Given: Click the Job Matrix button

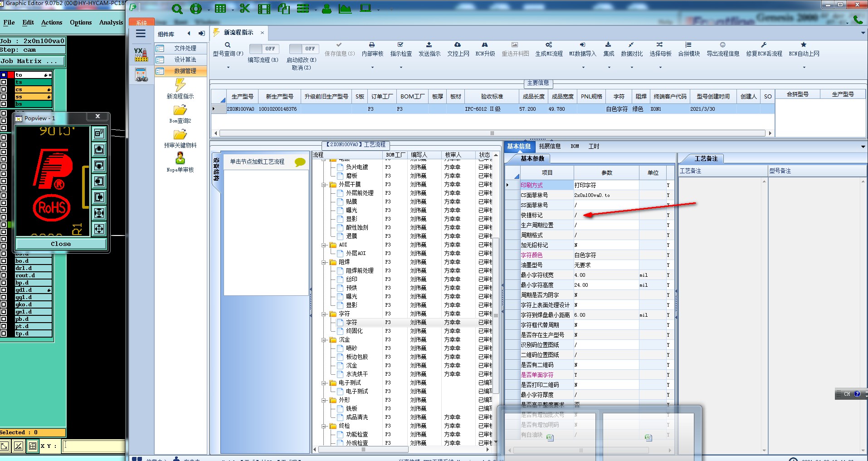Looking at the screenshot, I should 32,61.
